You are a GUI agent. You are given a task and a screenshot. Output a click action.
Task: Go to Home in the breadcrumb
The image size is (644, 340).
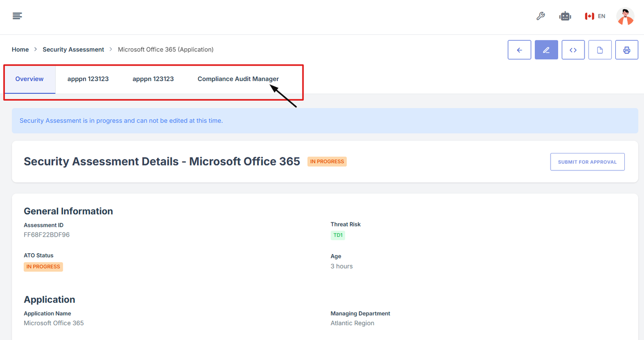point(20,50)
